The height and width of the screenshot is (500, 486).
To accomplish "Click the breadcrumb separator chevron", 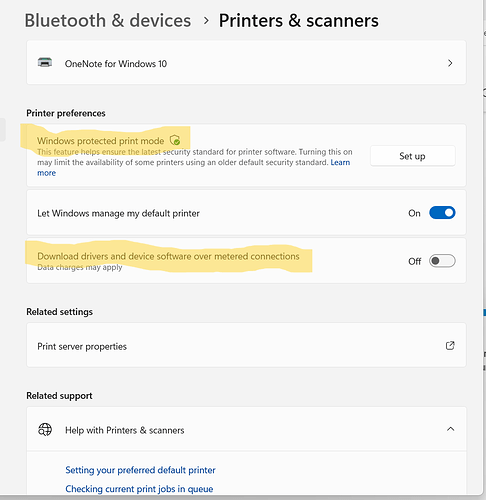I will [206, 21].
